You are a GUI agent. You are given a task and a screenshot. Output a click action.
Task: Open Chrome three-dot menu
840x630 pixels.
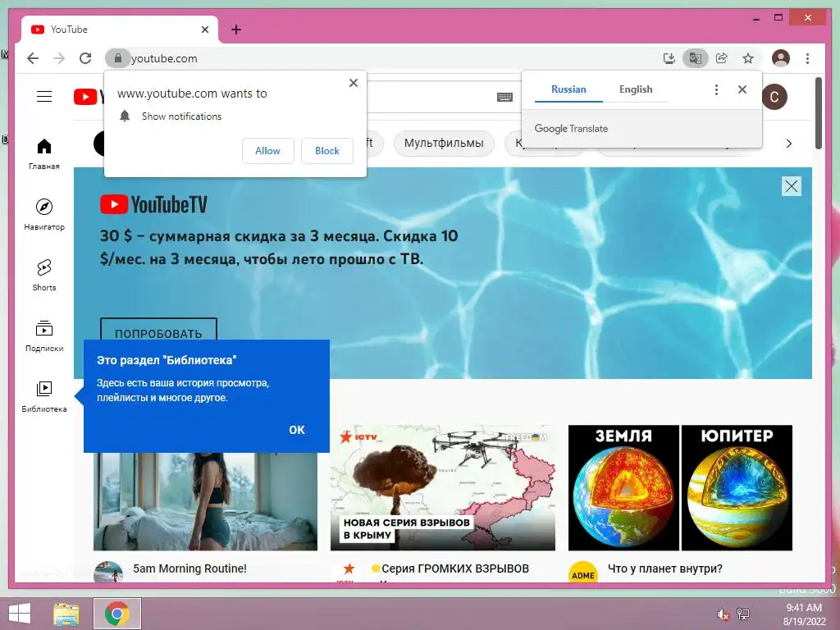click(x=807, y=58)
